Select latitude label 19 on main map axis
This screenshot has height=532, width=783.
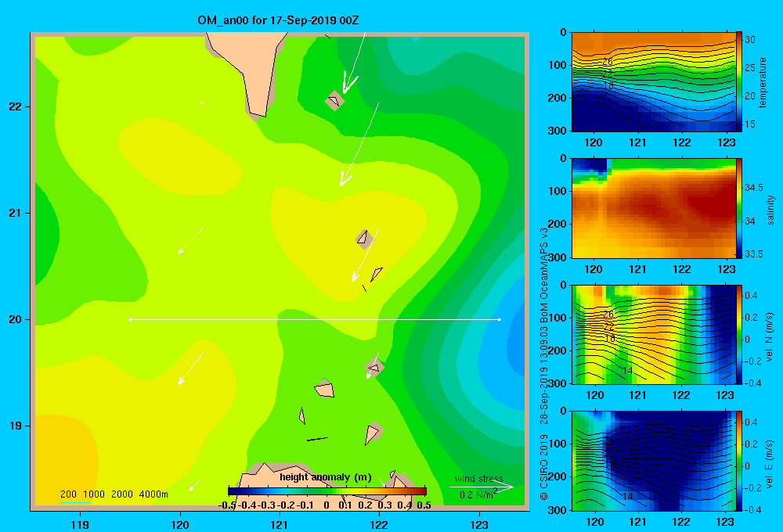tap(15, 426)
